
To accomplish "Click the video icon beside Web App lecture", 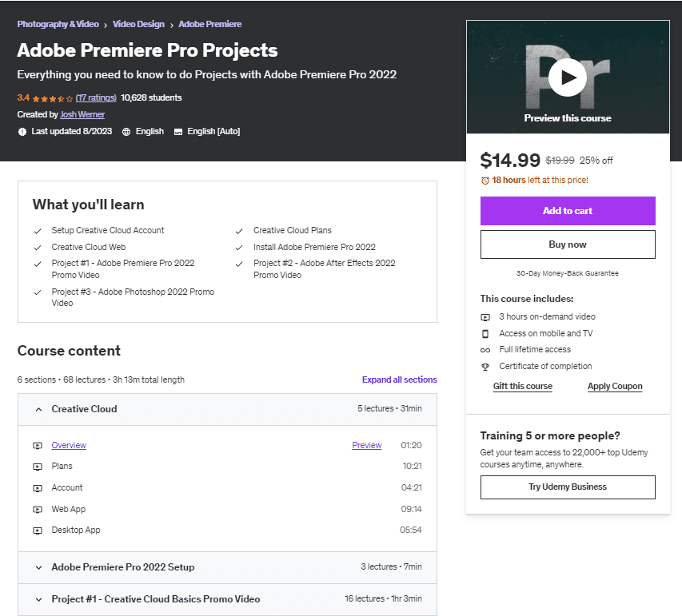I will (38, 510).
